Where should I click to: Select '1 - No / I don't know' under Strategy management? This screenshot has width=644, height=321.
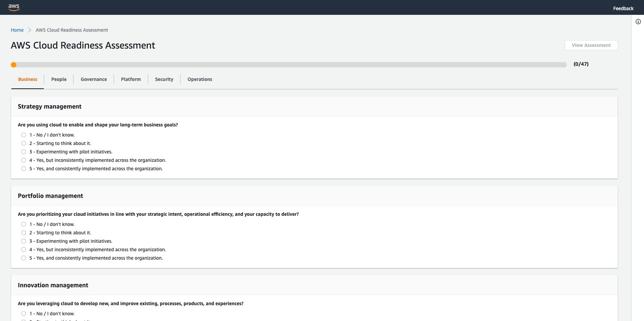(x=24, y=135)
